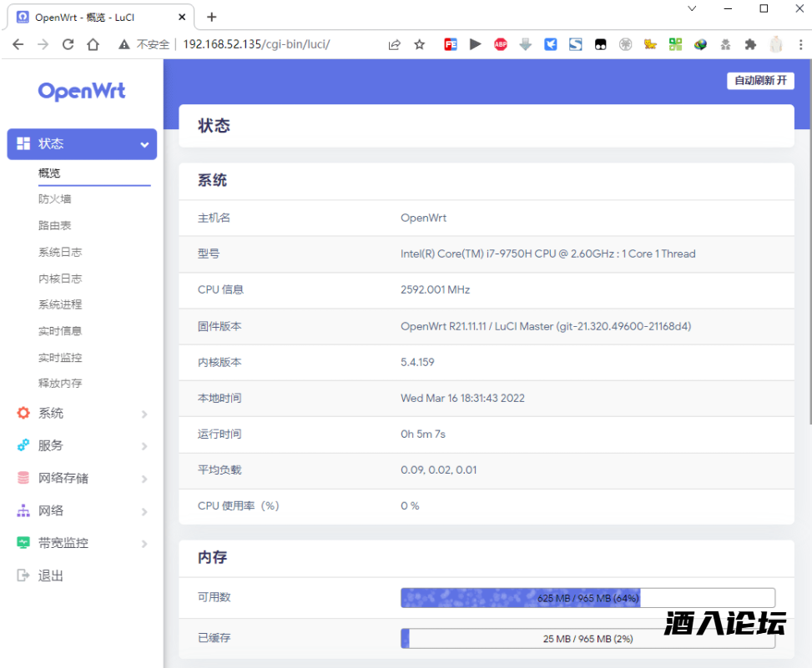Click the 退出 logout icon
The height and width of the screenshot is (668, 812).
click(23, 575)
